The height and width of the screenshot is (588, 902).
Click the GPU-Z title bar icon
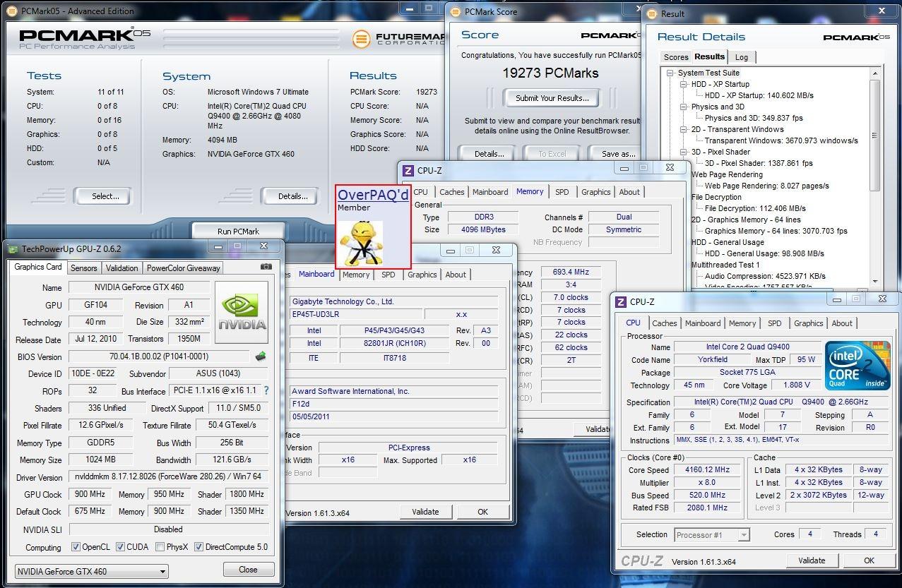(x=12, y=248)
